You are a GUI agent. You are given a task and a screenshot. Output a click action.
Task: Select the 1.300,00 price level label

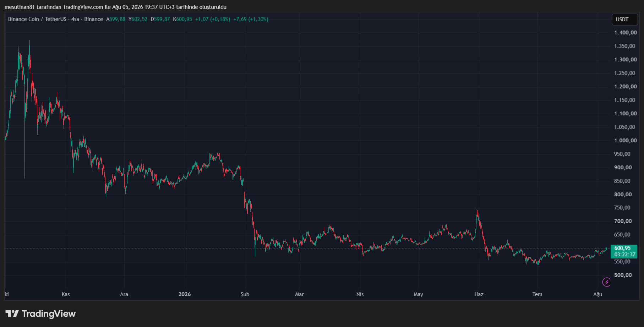[626, 60]
